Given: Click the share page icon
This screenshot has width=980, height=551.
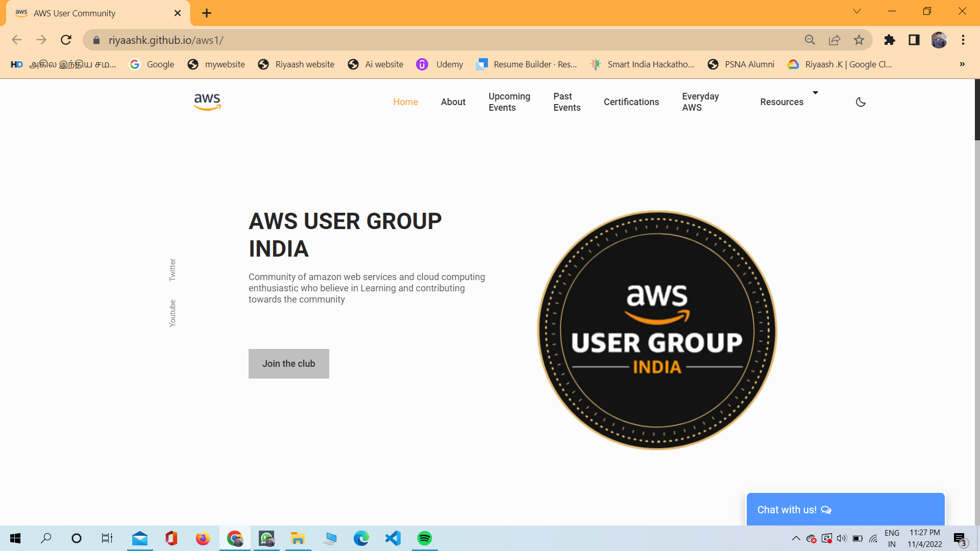Looking at the screenshot, I should coord(835,40).
